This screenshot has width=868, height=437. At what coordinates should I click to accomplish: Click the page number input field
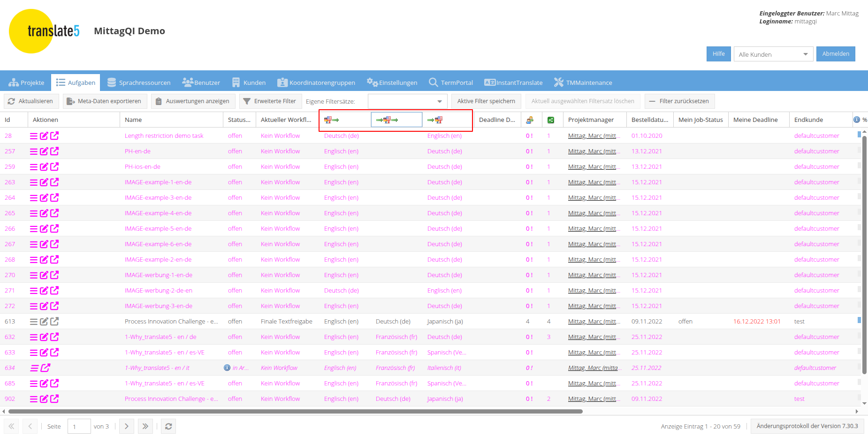tap(79, 426)
